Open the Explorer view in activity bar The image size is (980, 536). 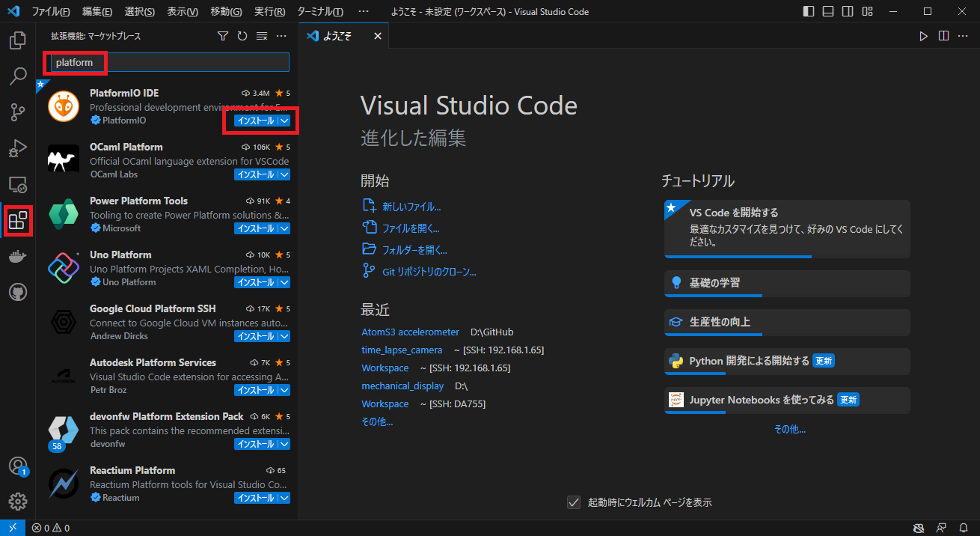[x=18, y=40]
